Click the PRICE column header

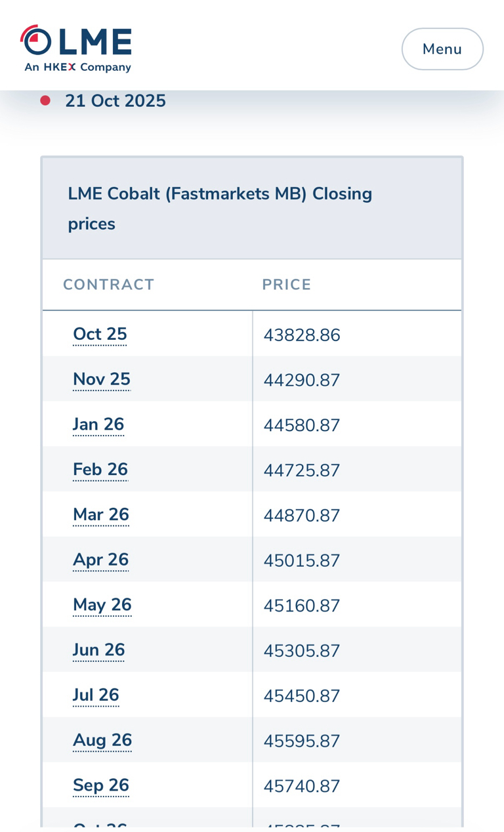point(287,285)
